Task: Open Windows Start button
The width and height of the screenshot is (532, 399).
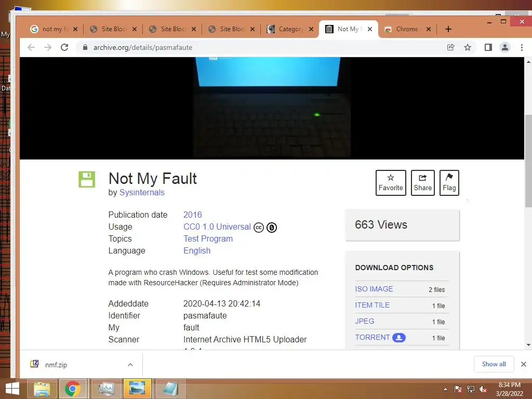Action: pos(12,389)
